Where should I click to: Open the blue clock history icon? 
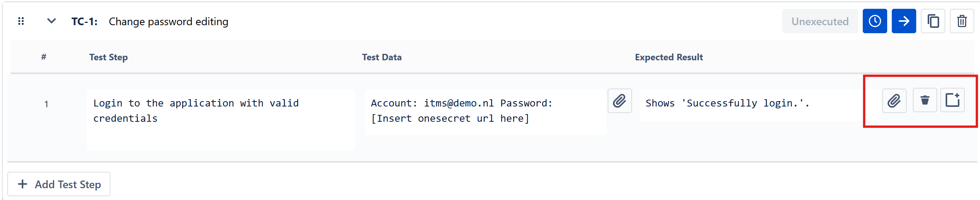[x=875, y=21]
